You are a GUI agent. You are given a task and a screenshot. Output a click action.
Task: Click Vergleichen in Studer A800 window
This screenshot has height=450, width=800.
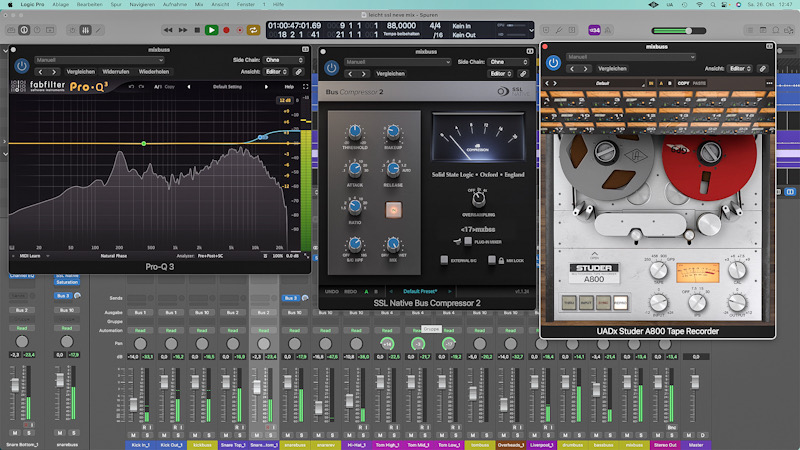pos(612,69)
